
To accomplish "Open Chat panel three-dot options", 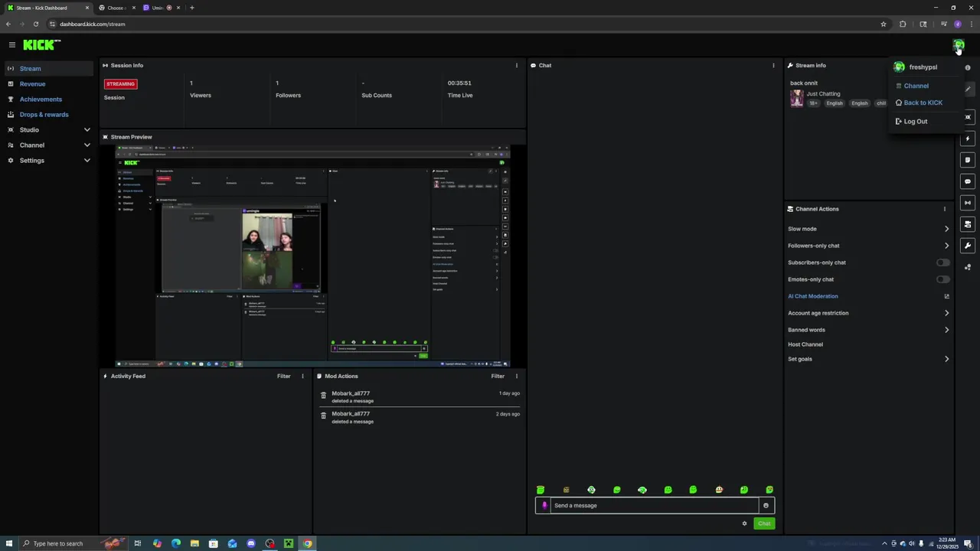I will click(773, 66).
